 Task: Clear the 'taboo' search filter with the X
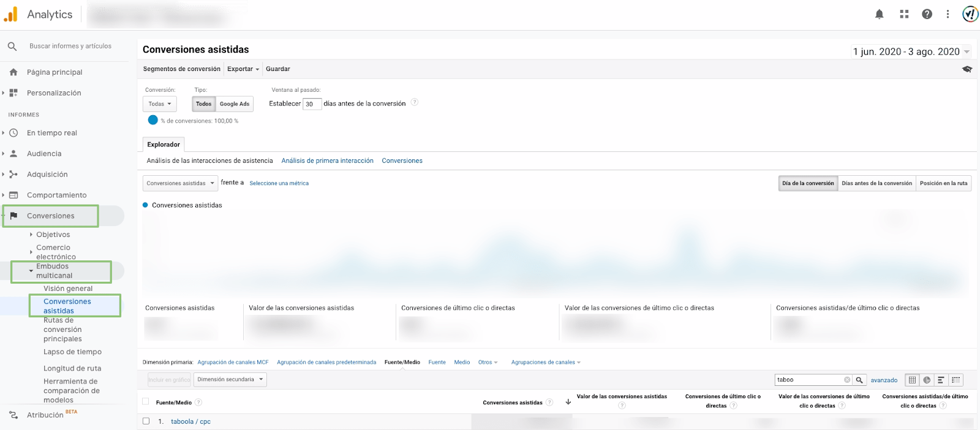[847, 380]
